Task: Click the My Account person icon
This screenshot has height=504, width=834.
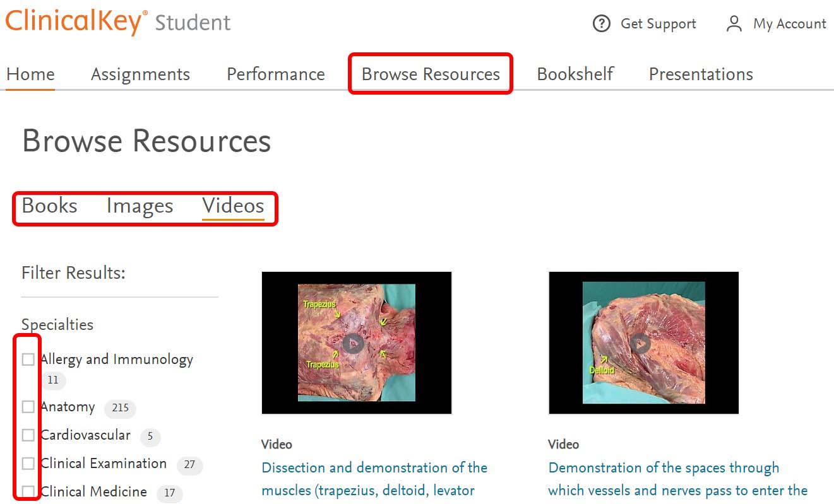Action: pyautogui.click(x=734, y=24)
